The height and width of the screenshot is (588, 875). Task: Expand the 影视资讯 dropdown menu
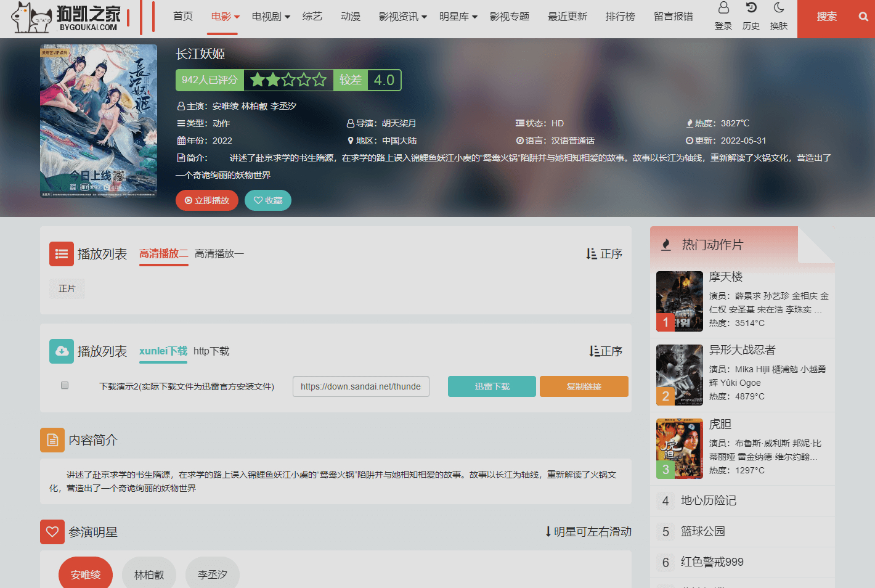pos(403,17)
